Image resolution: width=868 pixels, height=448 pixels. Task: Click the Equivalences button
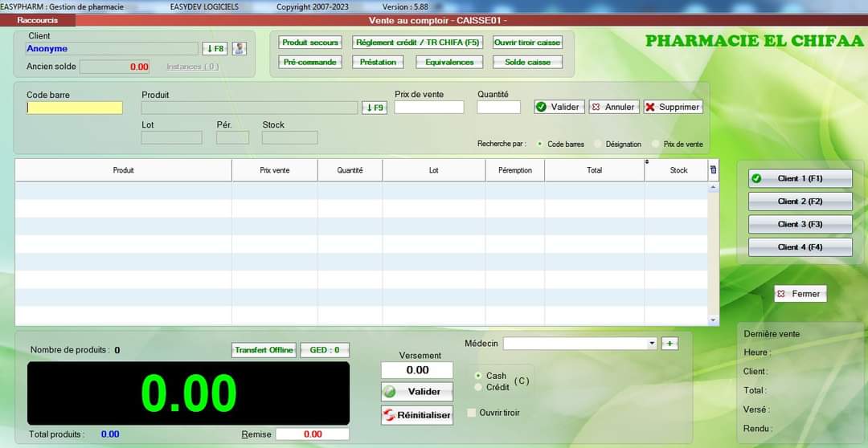[x=449, y=62]
